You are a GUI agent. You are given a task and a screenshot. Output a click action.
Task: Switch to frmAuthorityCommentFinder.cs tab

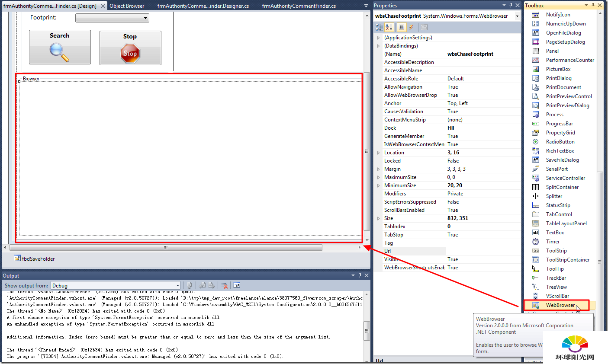click(299, 6)
